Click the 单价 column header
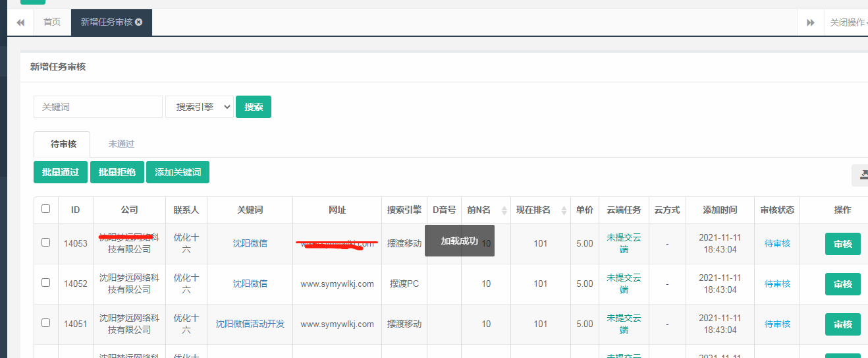Image resolution: width=868 pixels, height=358 pixels. [x=584, y=210]
